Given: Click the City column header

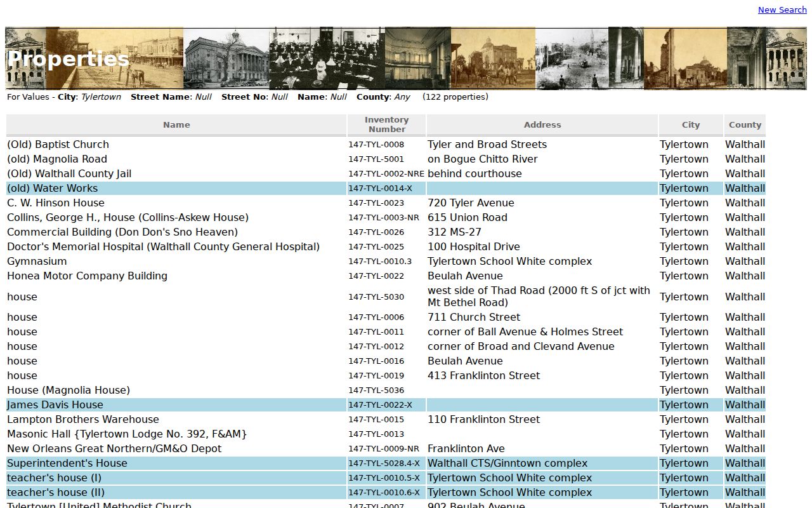Looking at the screenshot, I should pos(691,125).
